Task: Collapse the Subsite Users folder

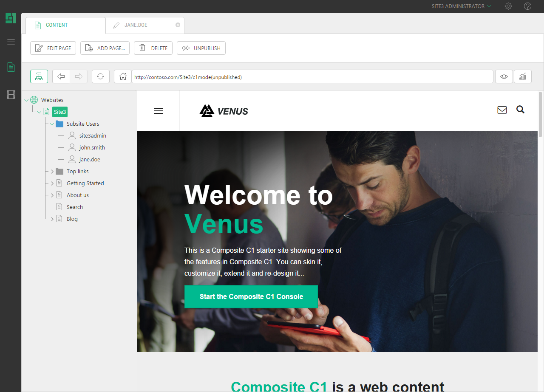Action: (52, 124)
